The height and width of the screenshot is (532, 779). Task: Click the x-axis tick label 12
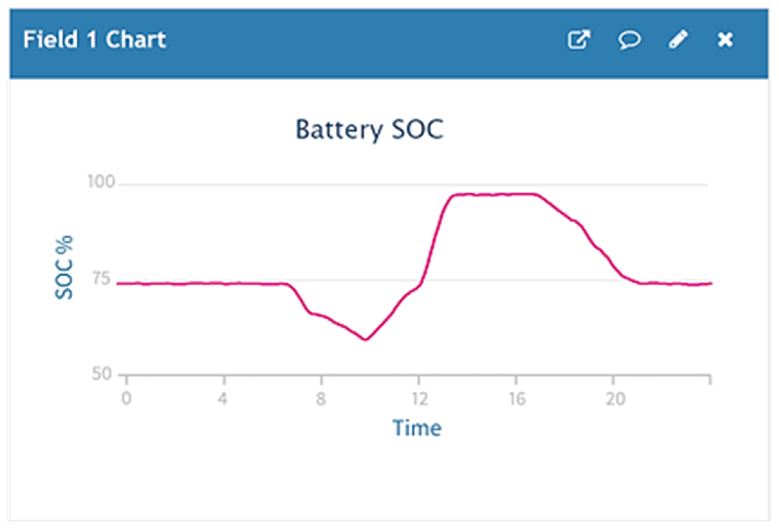tap(420, 399)
